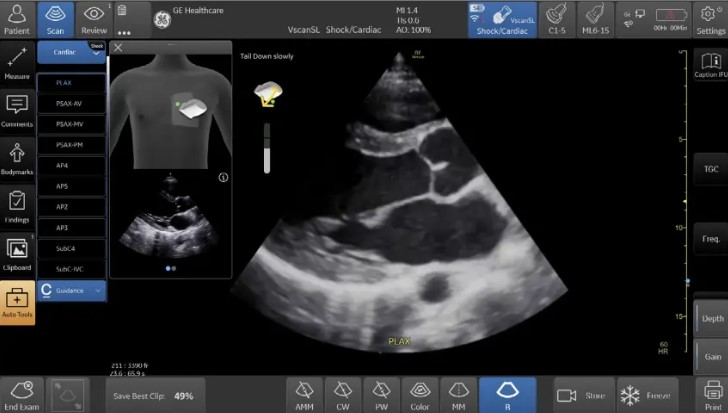This screenshot has height=413, width=728.
Task: Switch to the Review tab
Action: click(x=94, y=17)
